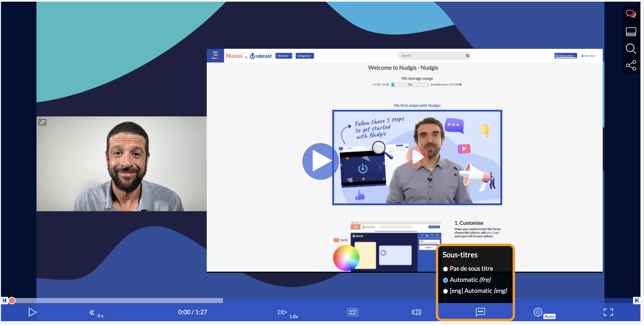Open the slides layout panel icon
The height and width of the screenshot is (325, 644).
[631, 32]
